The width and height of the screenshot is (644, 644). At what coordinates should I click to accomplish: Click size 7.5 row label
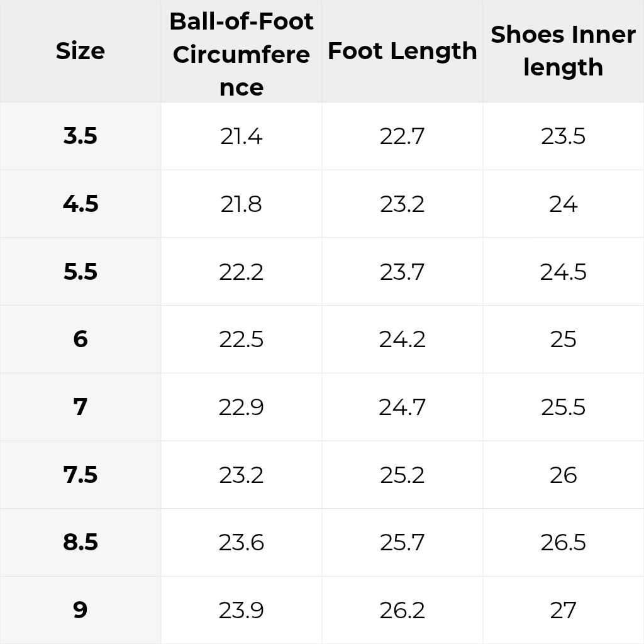click(80, 475)
